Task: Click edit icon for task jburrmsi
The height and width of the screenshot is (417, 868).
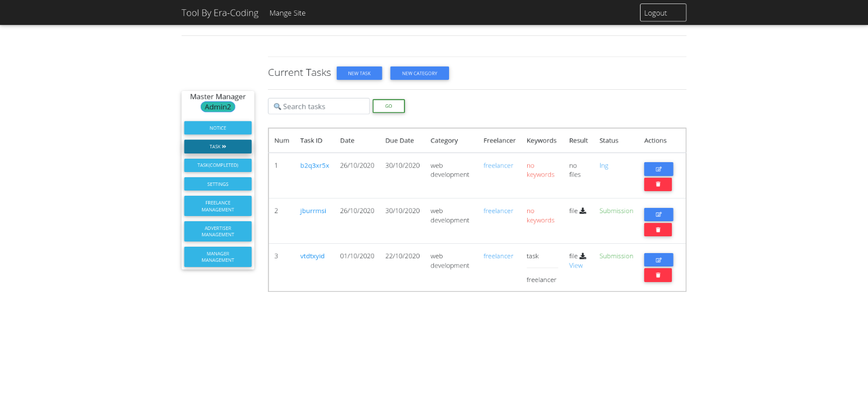Action: (x=658, y=214)
